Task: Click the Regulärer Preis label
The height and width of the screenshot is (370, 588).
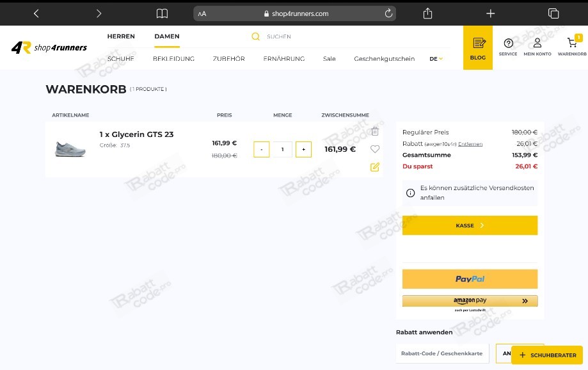Action: coord(425,133)
